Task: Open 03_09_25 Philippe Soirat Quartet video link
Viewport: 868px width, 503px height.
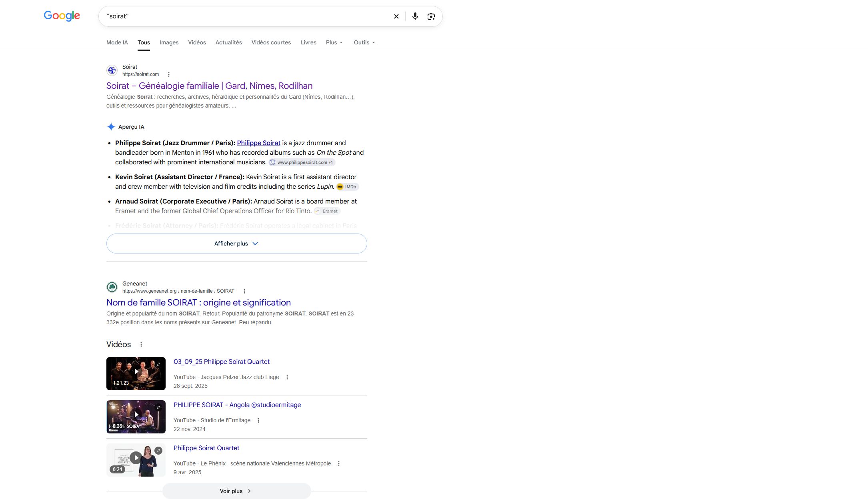Action: click(222, 361)
